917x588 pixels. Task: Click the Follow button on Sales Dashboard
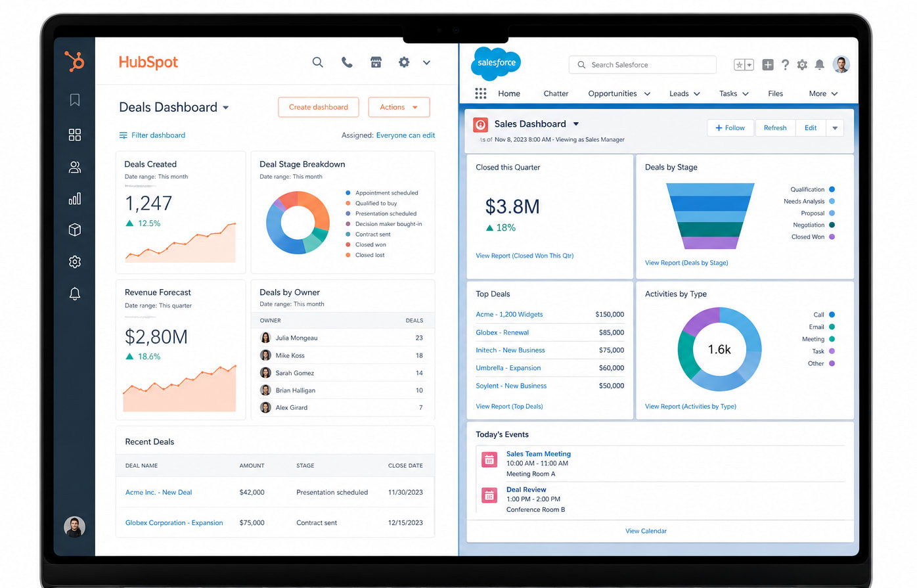click(731, 128)
